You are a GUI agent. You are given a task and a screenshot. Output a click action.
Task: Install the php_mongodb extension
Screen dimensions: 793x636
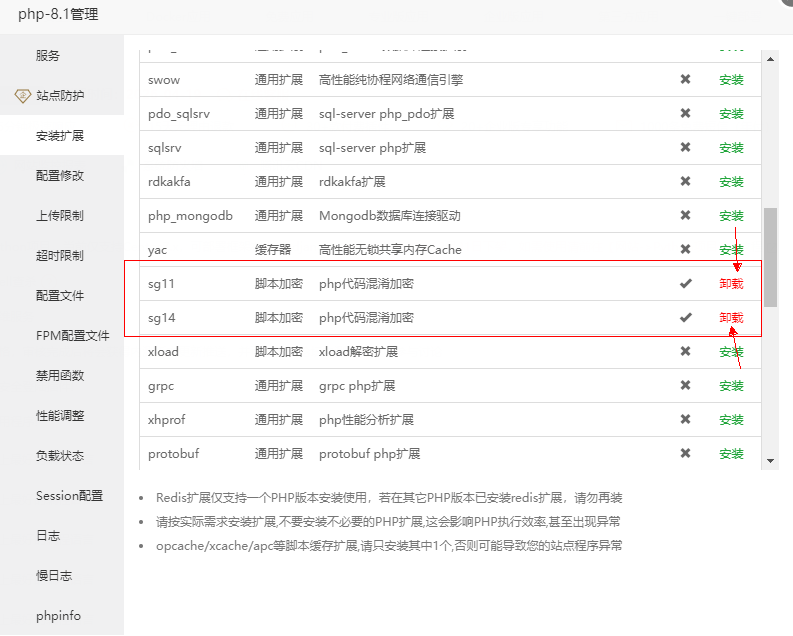pyautogui.click(x=731, y=216)
